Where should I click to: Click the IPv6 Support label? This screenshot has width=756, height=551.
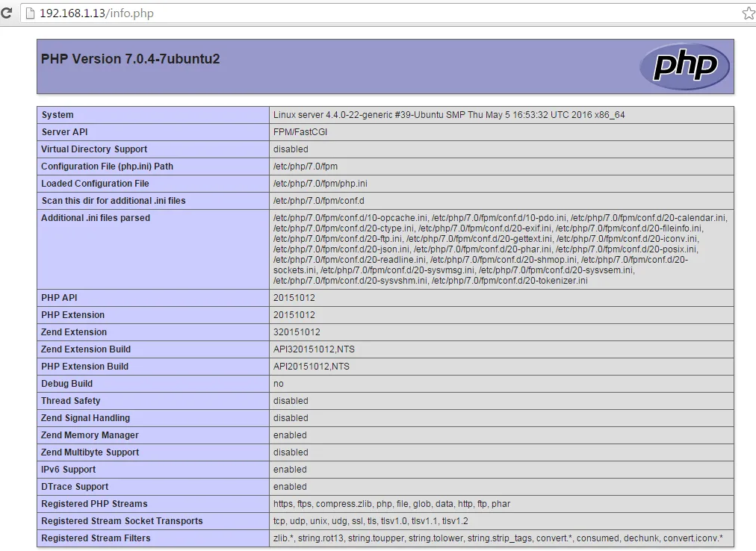(x=69, y=470)
